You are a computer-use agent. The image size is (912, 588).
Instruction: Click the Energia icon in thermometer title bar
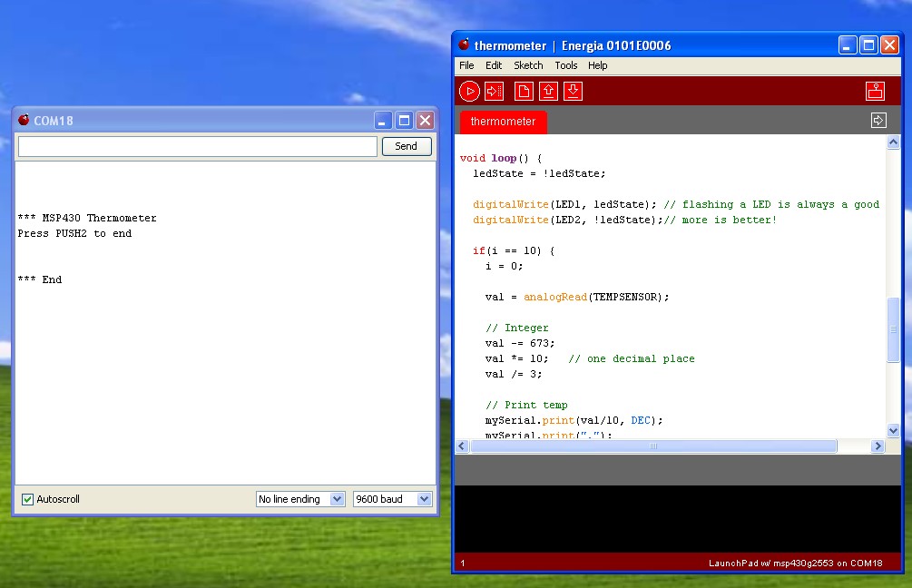(464, 44)
